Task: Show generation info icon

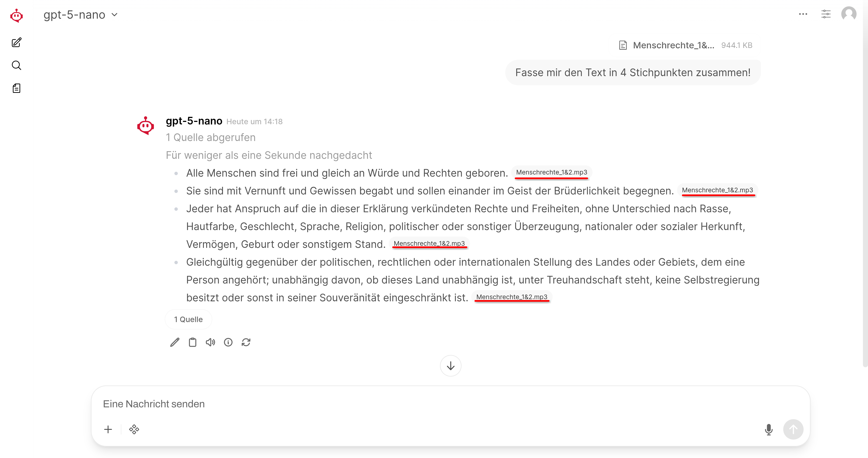Action: pos(228,342)
